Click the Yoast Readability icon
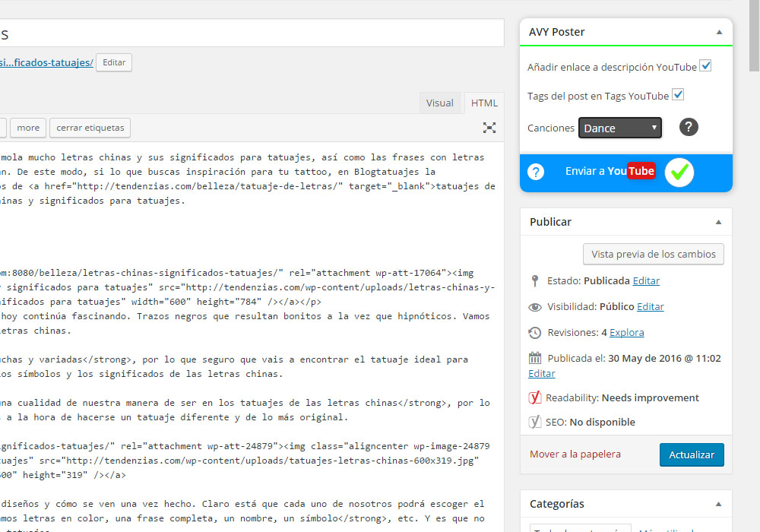Image resolution: width=760 pixels, height=532 pixels. click(x=534, y=397)
